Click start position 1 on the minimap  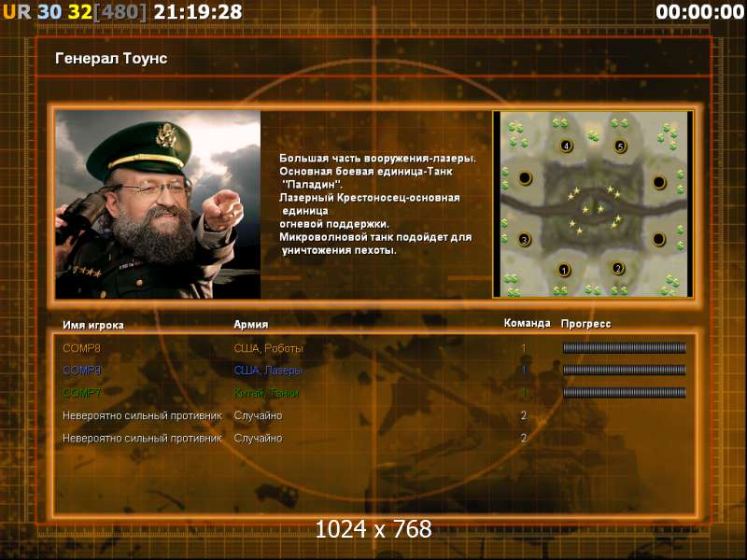coord(564,271)
